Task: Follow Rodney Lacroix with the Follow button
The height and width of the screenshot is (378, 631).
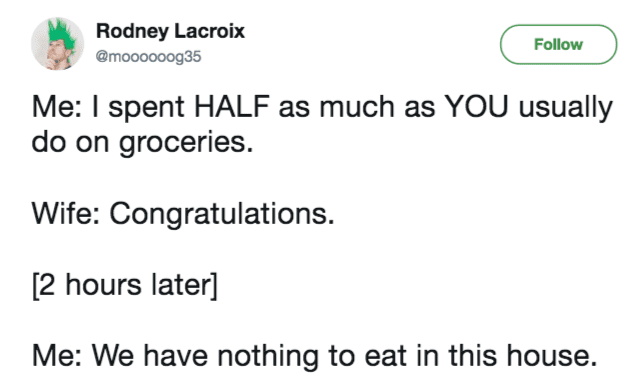Action: pos(558,44)
